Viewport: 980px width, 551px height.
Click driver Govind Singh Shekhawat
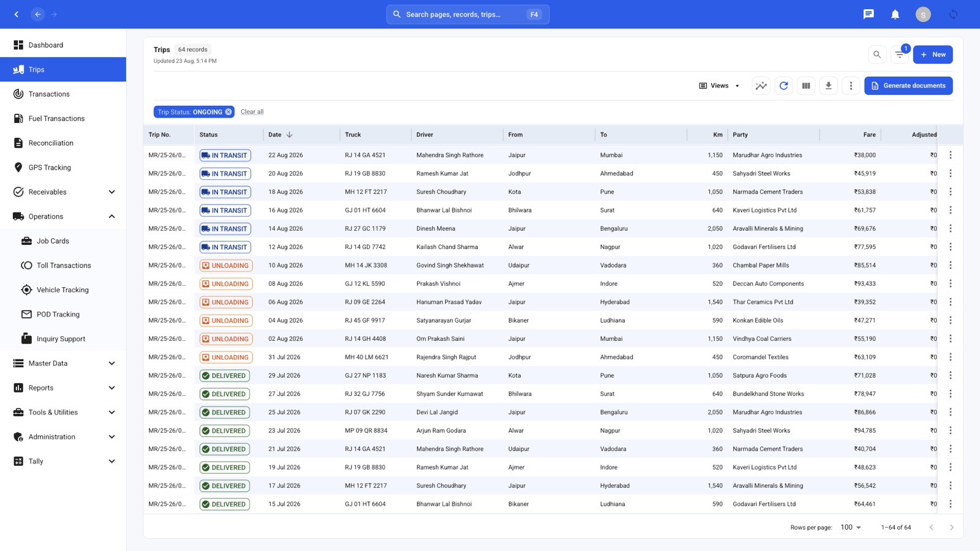(x=450, y=265)
